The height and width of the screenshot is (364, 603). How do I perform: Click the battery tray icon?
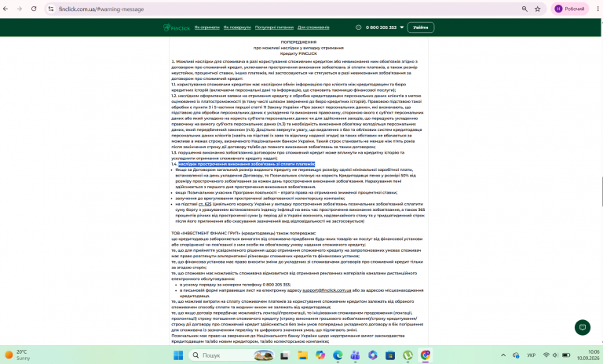pos(566,355)
